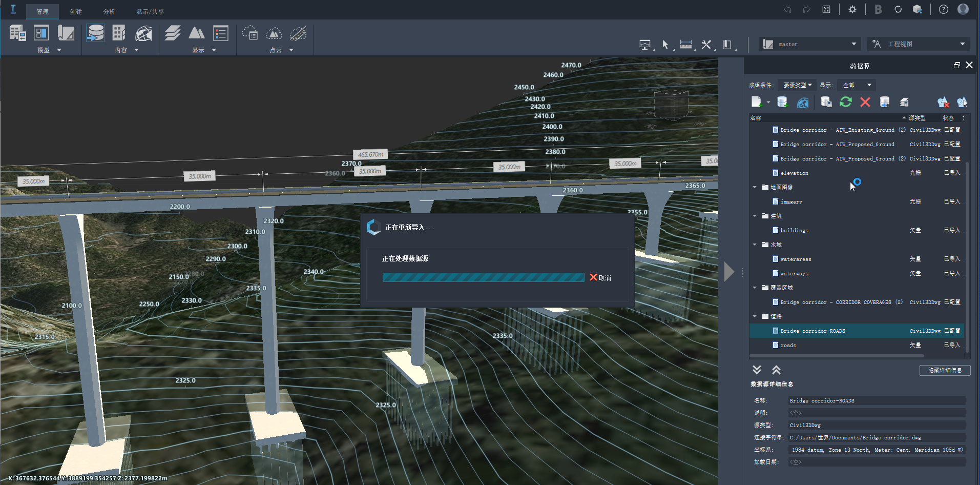Viewport: 980px width, 485px height.
Task: Open the help question mark
Action: coord(944,9)
